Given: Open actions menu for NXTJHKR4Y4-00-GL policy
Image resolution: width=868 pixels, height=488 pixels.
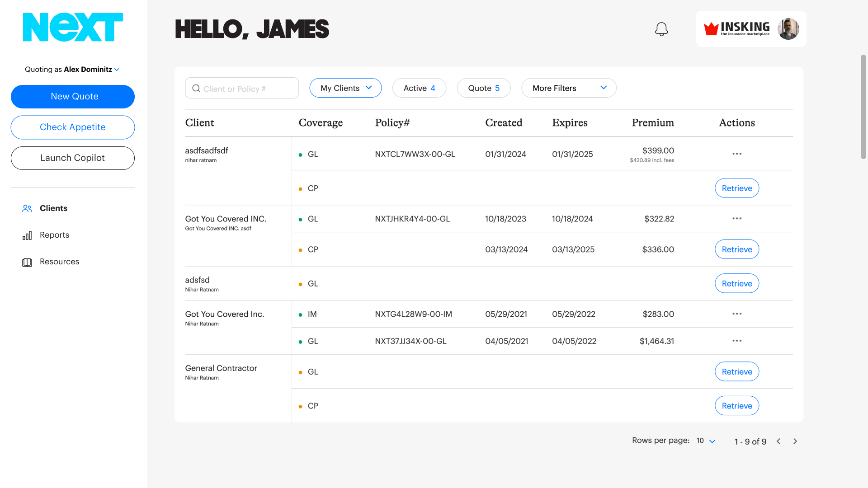Looking at the screenshot, I should pyautogui.click(x=737, y=218).
